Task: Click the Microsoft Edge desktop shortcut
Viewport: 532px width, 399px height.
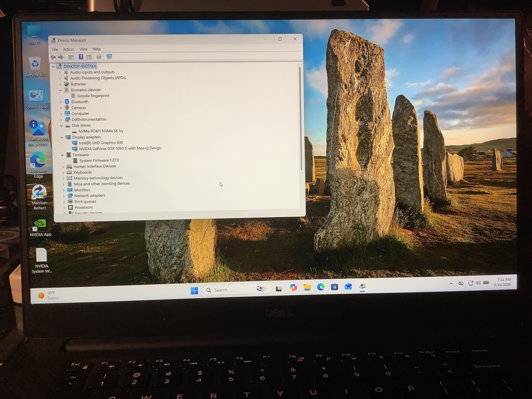Action: coord(38,165)
